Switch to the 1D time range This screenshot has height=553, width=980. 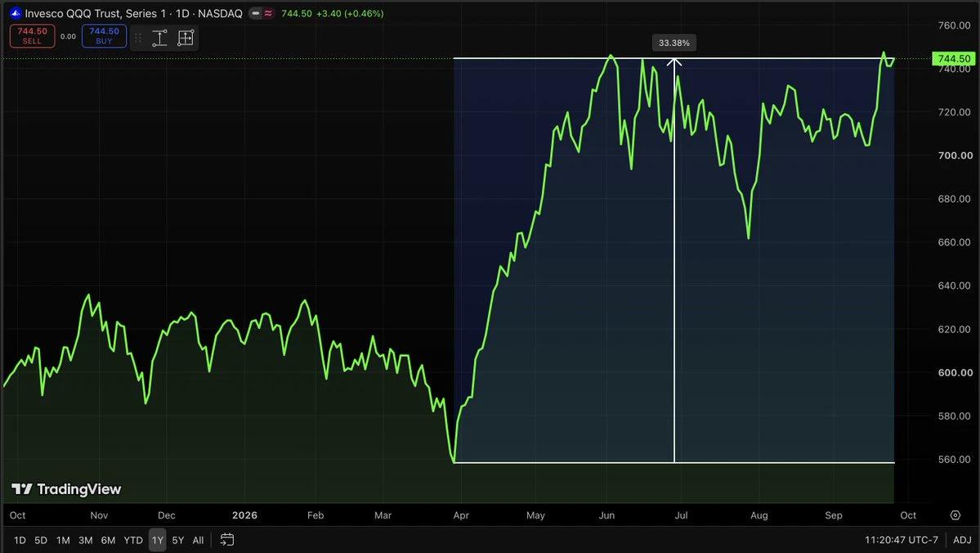(20, 540)
